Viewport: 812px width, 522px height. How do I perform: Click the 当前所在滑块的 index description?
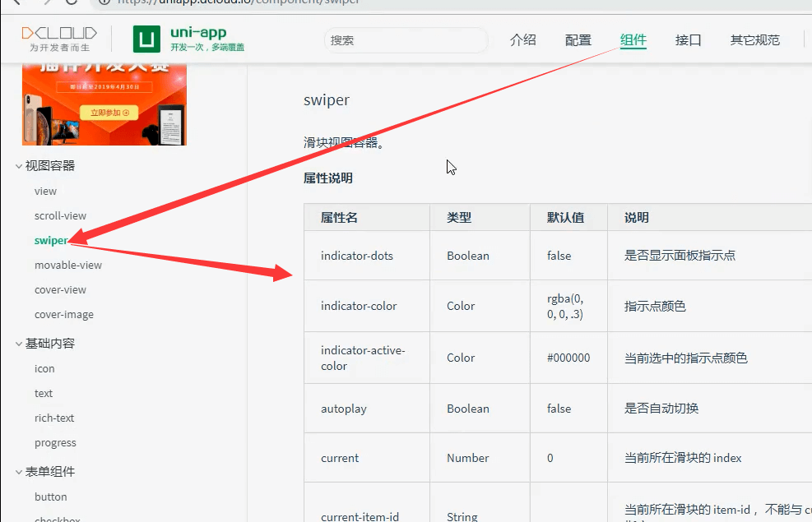click(x=683, y=458)
